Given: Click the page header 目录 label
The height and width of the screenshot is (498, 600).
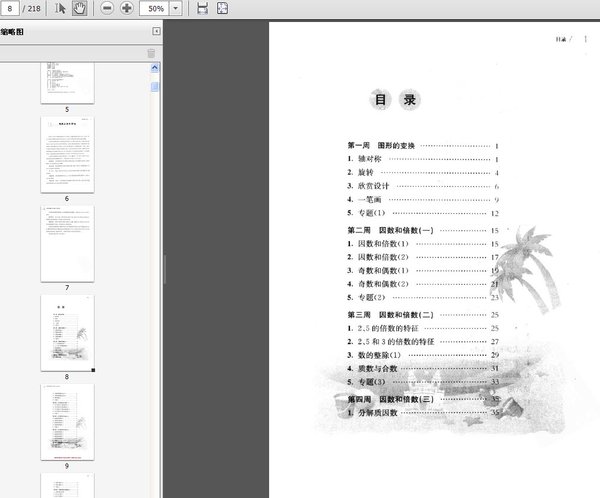Looking at the screenshot, I should (561, 39).
